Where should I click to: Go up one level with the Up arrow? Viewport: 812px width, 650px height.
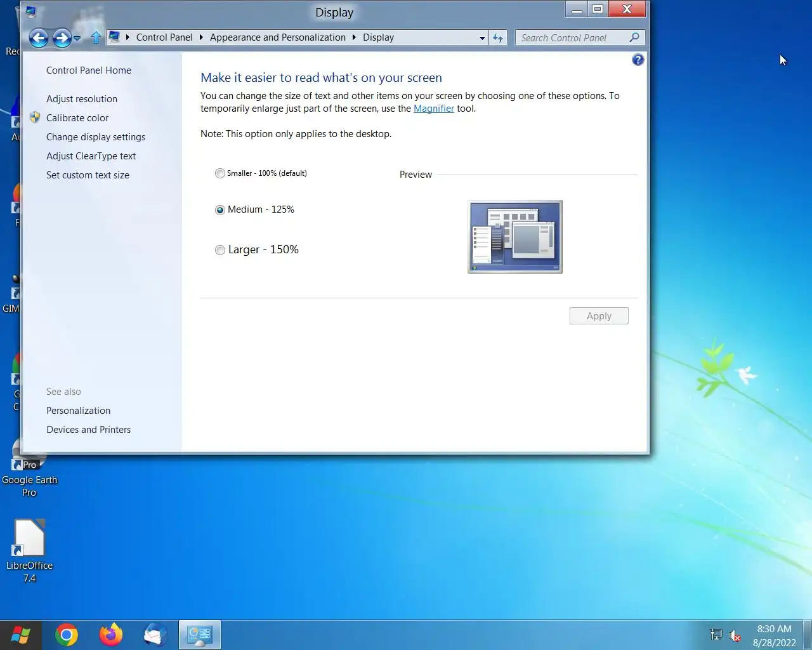[x=96, y=38]
